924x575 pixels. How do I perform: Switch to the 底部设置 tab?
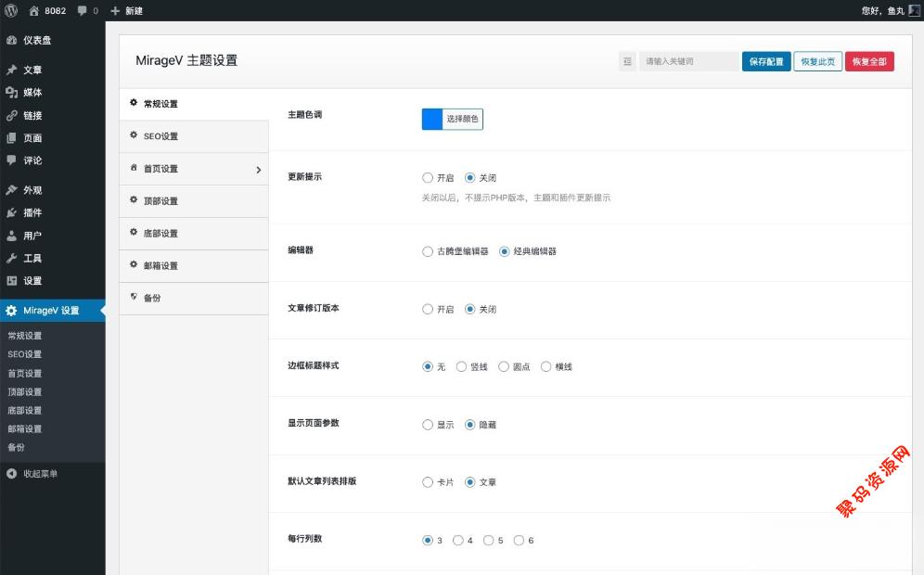[x=160, y=234]
